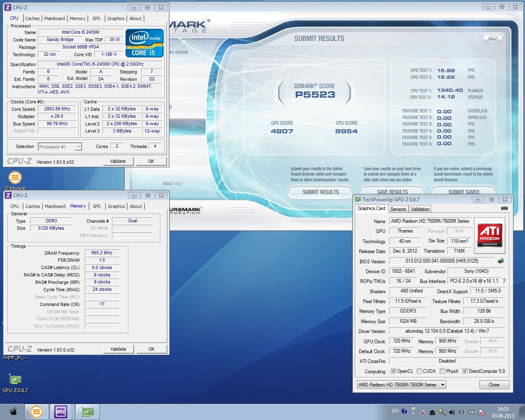Open Mainboard tab in CPU-Z processor window
Screen dimensions: 525x420
[x=55, y=18]
